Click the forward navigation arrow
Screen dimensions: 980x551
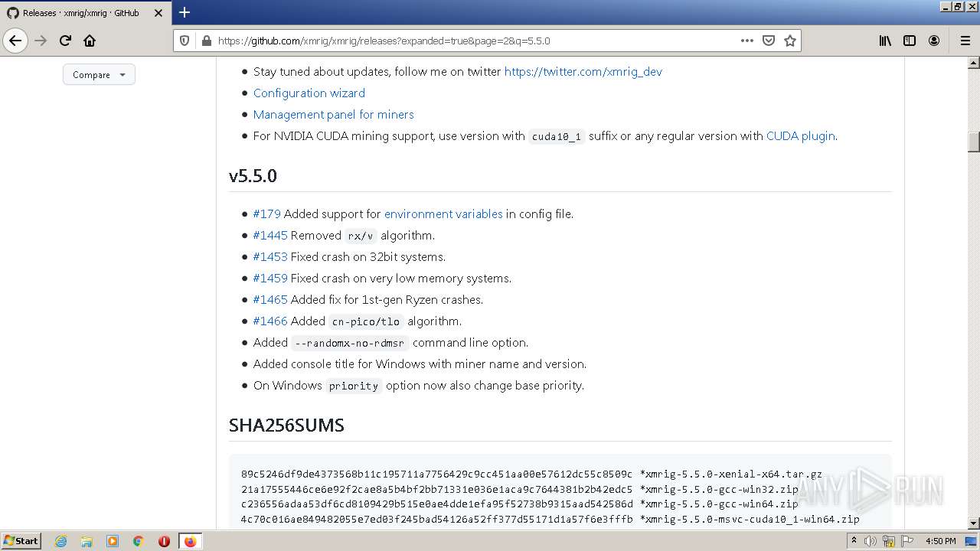(41, 41)
